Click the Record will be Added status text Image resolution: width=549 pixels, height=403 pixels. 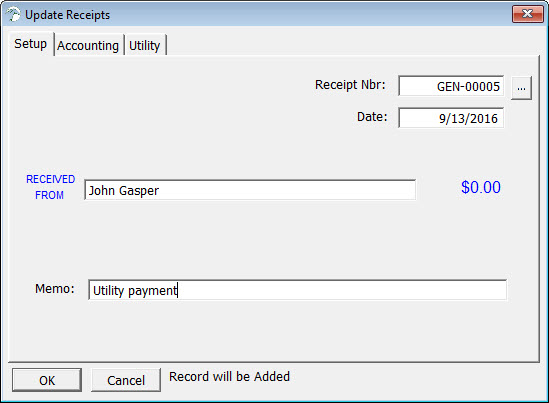pyautogui.click(x=229, y=377)
